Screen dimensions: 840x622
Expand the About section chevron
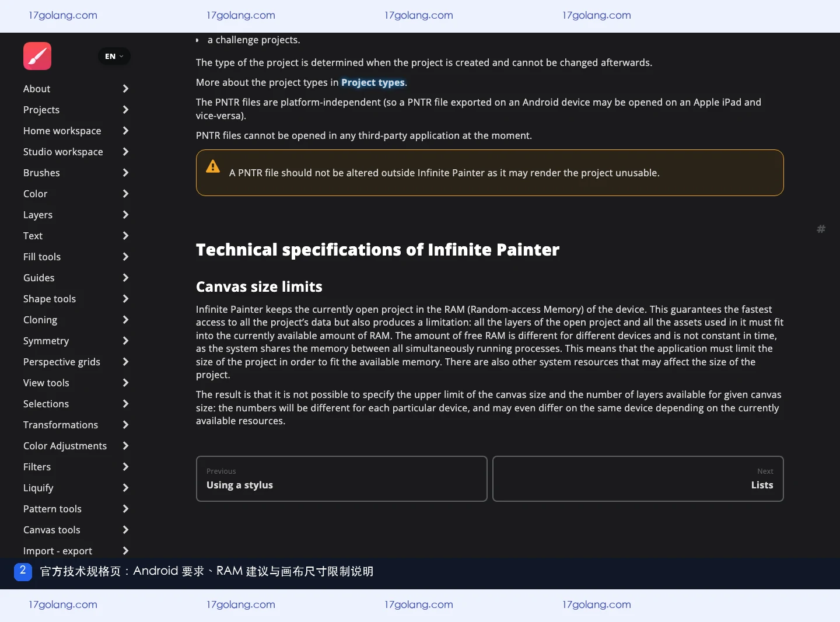pos(125,89)
